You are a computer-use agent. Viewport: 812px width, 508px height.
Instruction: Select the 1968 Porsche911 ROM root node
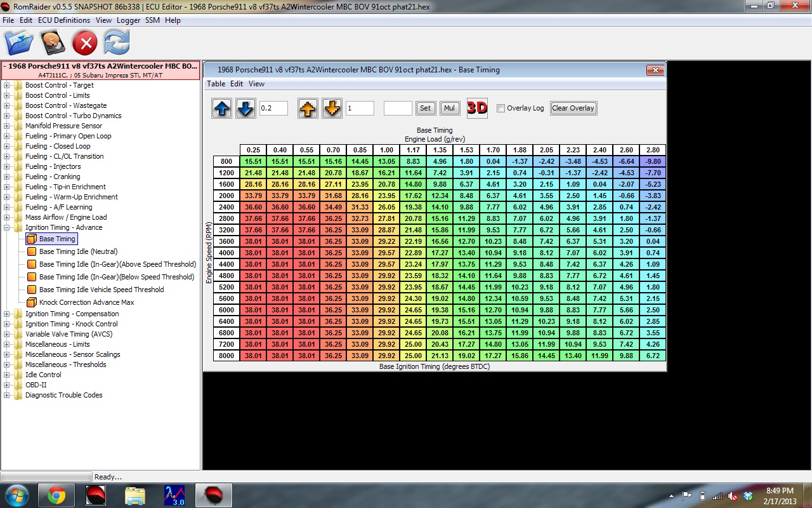coord(100,70)
